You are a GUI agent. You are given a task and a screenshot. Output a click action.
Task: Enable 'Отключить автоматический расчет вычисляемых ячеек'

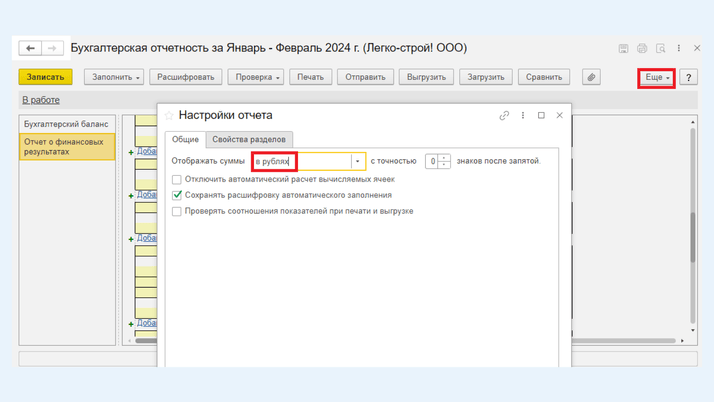pos(177,180)
